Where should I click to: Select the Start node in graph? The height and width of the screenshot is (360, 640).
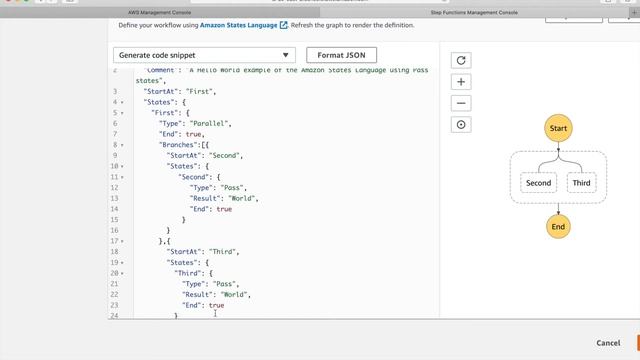558,128
